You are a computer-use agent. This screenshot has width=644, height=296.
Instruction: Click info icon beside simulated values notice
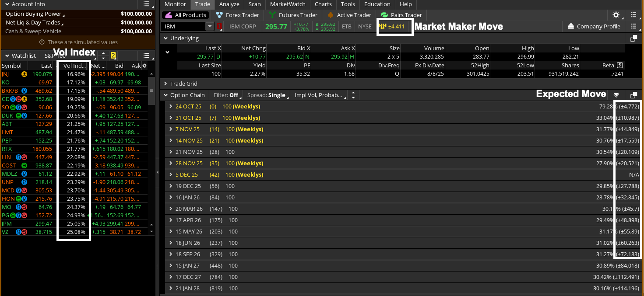(42, 42)
